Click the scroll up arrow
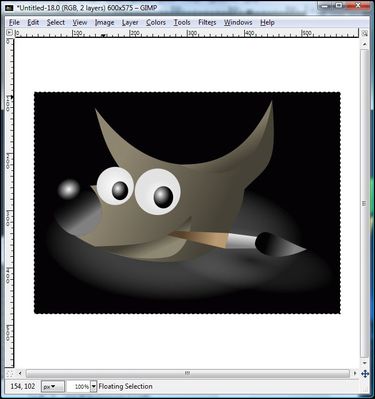The width and height of the screenshot is (375, 399). point(365,44)
